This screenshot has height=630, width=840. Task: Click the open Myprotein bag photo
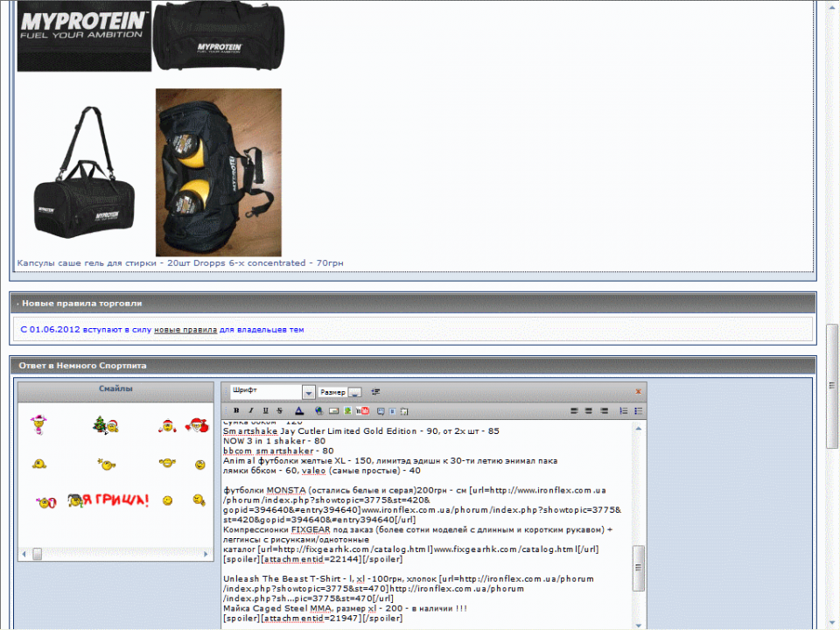pos(219,172)
